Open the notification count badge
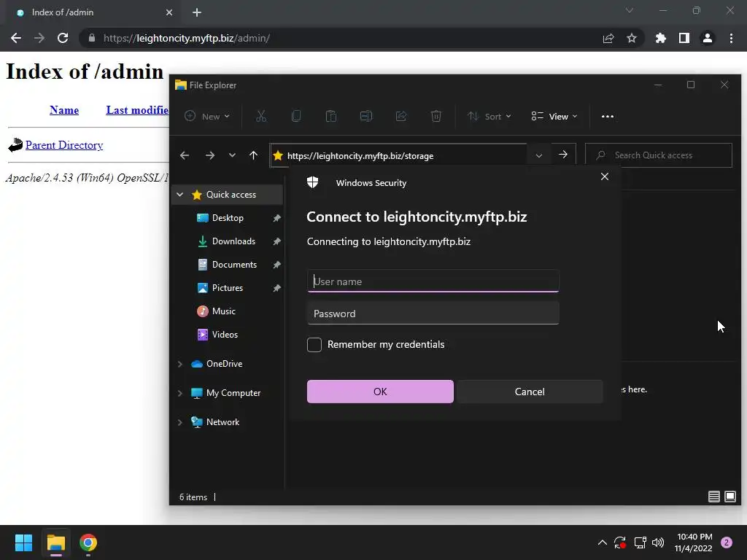 (x=727, y=542)
